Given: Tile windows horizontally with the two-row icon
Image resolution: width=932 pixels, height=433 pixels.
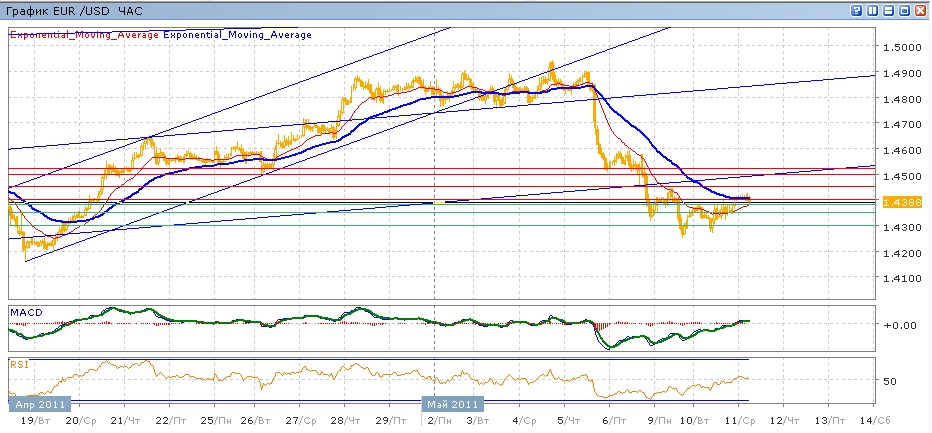Looking at the screenshot, I should pyautogui.click(x=890, y=11).
